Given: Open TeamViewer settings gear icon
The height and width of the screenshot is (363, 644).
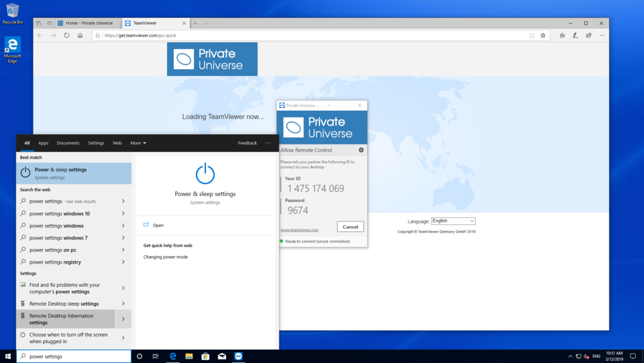Looking at the screenshot, I should (x=361, y=150).
